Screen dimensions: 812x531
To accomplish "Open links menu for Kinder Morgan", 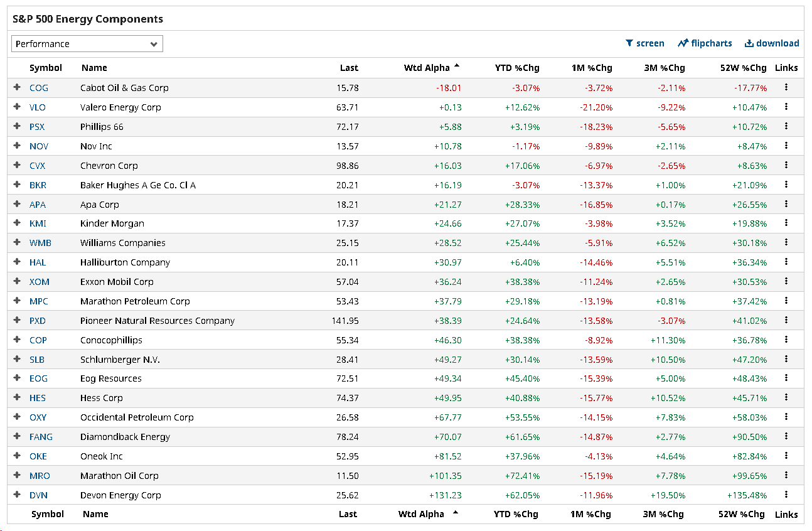I will pyautogui.click(x=786, y=223).
